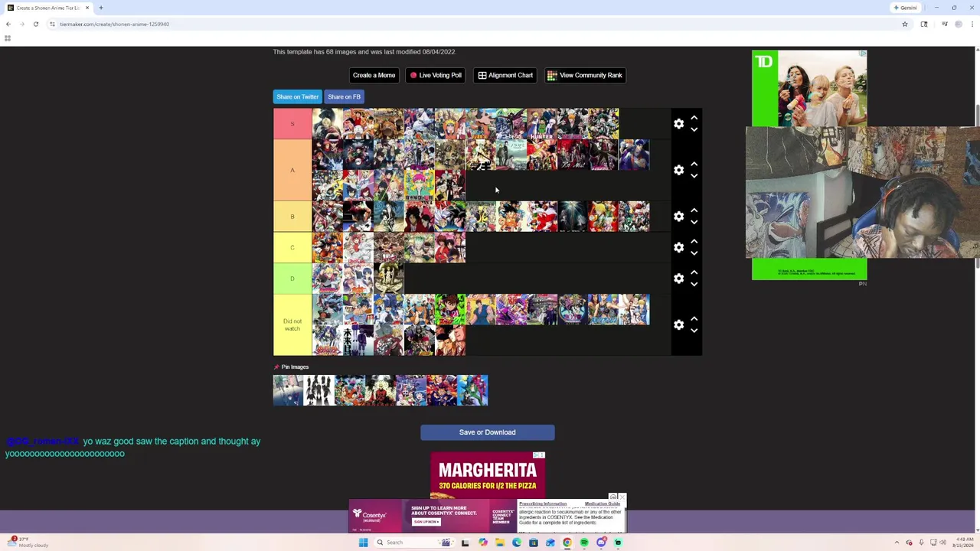Click the AdChoices icon on TD ad
This screenshot has height=551, width=980.
[x=863, y=54]
